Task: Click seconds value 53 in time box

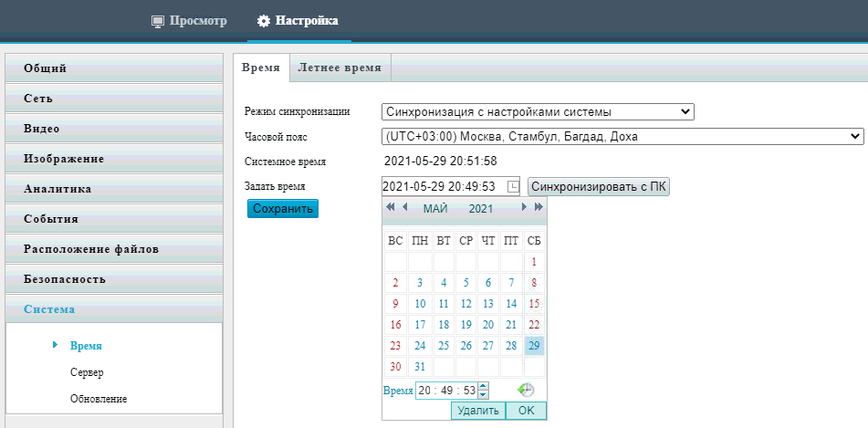Action: click(x=470, y=391)
